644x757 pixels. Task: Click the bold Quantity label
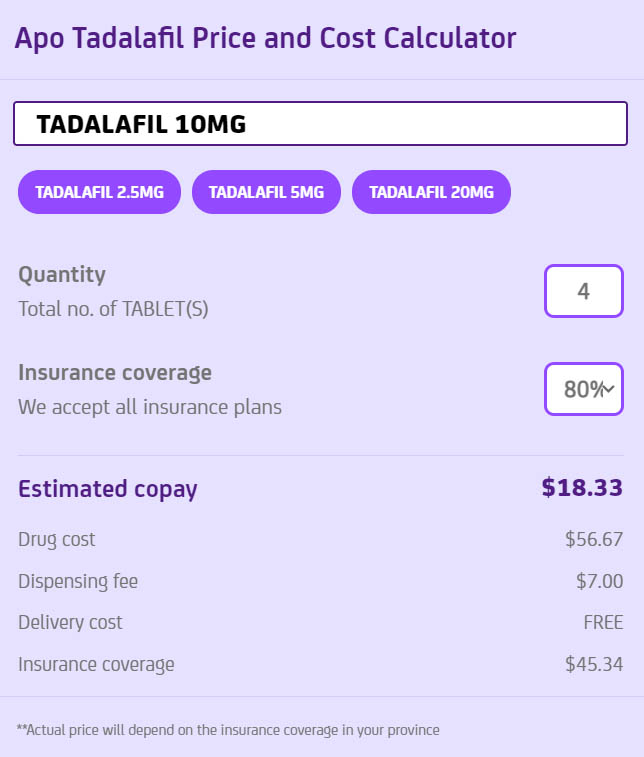(x=62, y=274)
